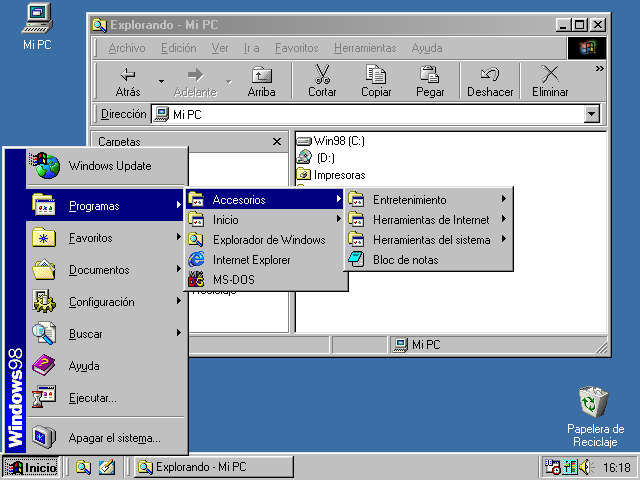Expand Configuración in the Start menu
The height and width of the screenshot is (480, 640).
[x=107, y=302]
